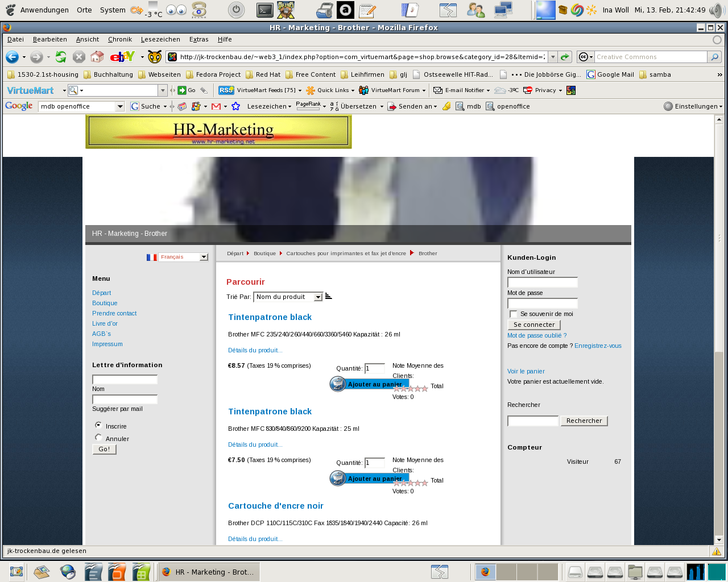Image resolution: width=728 pixels, height=582 pixels.
Task: Click the Se connecter button
Action: click(x=534, y=325)
